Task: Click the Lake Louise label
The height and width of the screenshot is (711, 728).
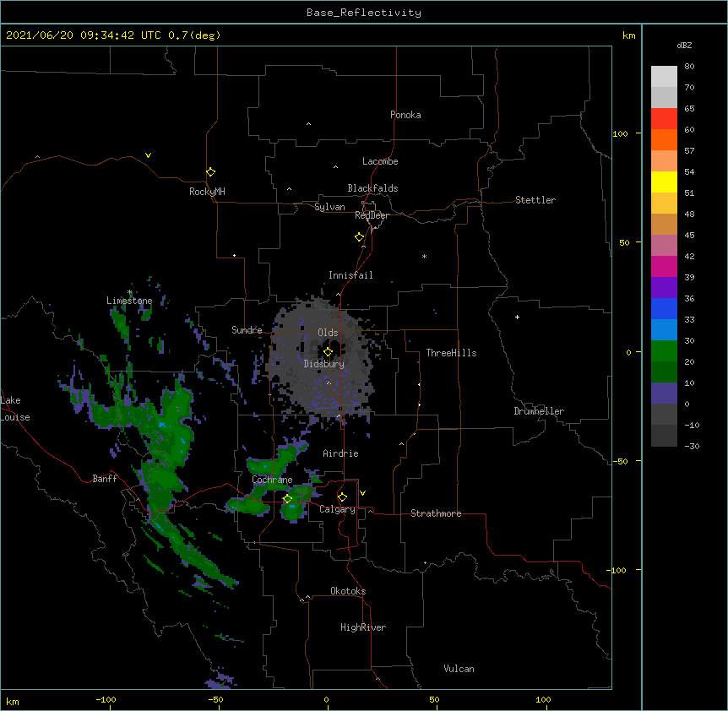Action: click(15, 409)
